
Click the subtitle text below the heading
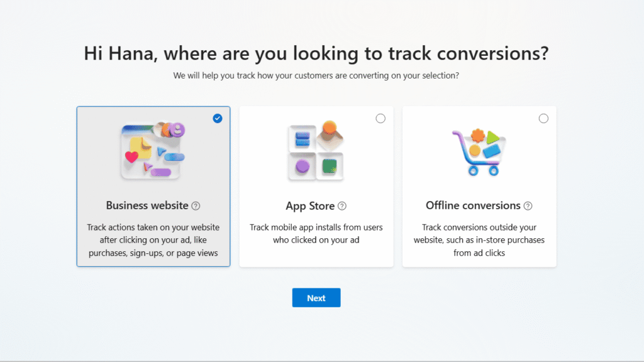coord(316,75)
